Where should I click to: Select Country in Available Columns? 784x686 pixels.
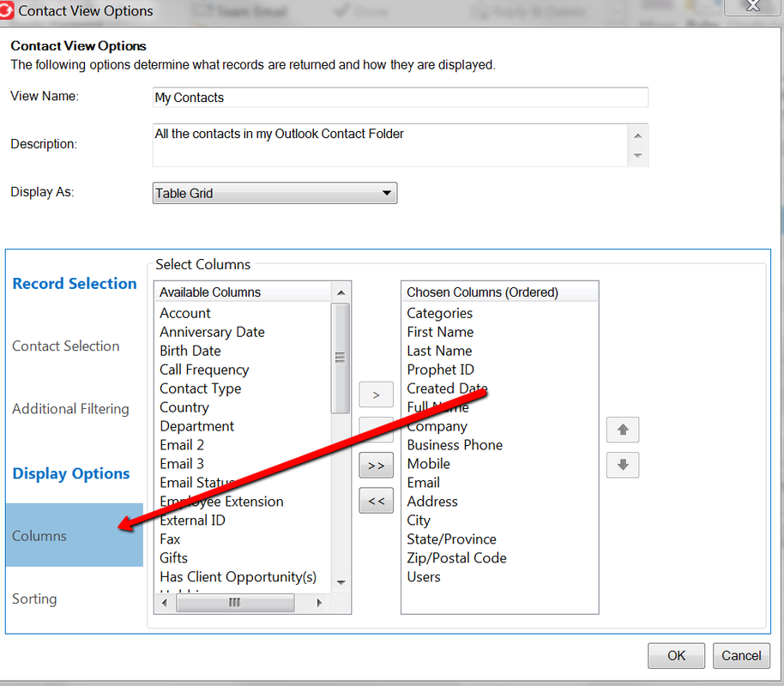(184, 407)
